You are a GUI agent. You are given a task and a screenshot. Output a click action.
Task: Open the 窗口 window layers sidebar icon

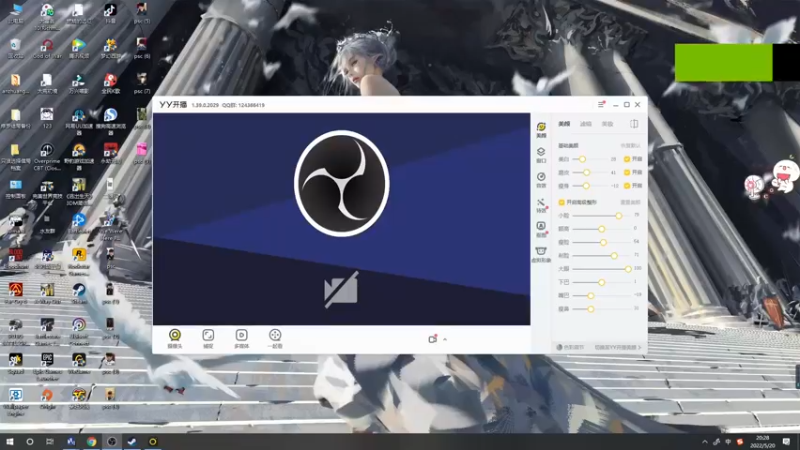click(541, 155)
